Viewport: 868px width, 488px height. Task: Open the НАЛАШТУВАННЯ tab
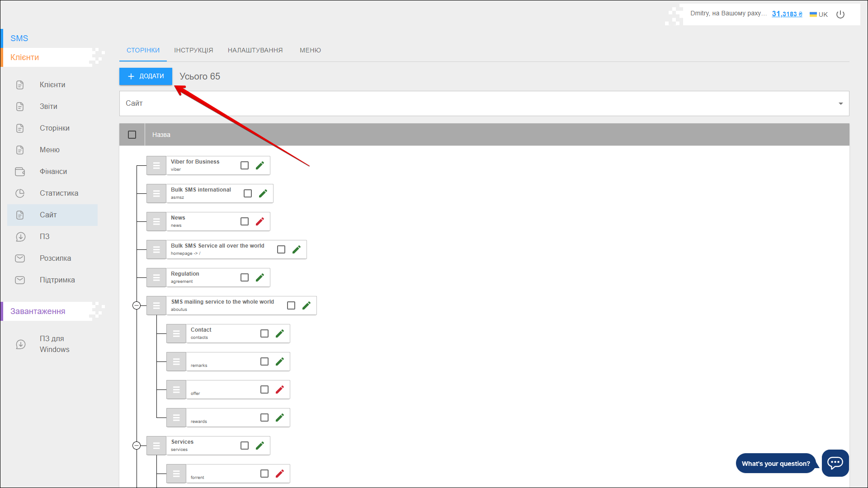(x=255, y=50)
